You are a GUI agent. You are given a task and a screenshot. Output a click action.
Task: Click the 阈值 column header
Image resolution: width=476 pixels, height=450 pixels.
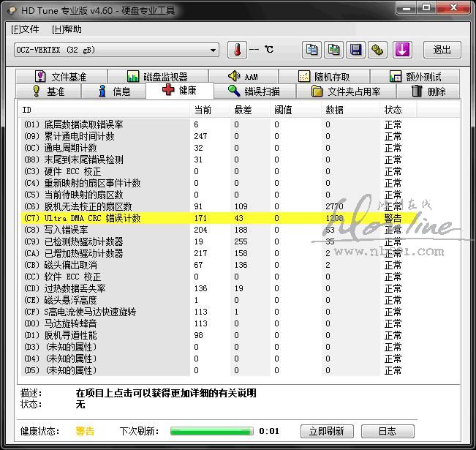click(x=295, y=110)
